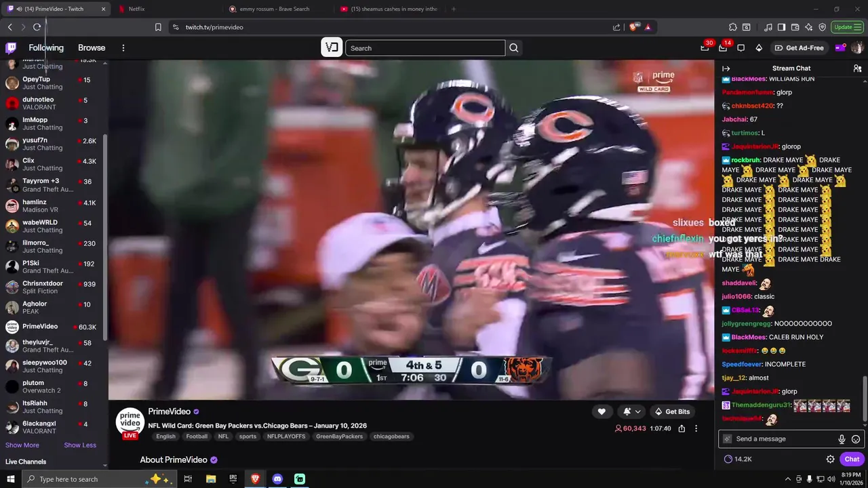Screen dimensions: 868x488
Task: Click the Brave Shields lion icon
Action: (634, 27)
